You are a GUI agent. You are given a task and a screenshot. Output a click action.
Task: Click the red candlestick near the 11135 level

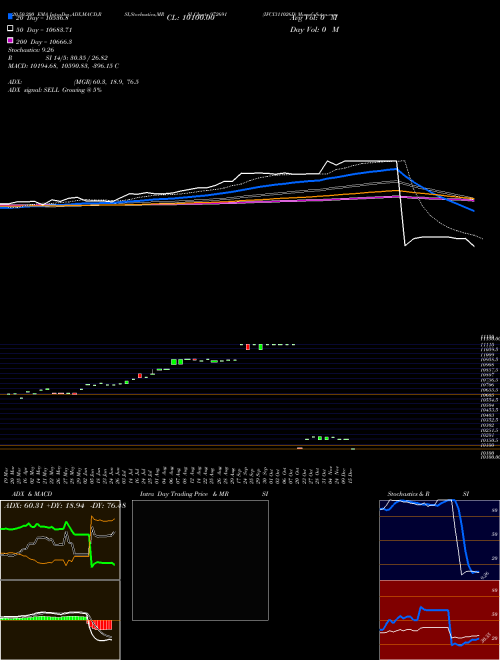(248, 347)
